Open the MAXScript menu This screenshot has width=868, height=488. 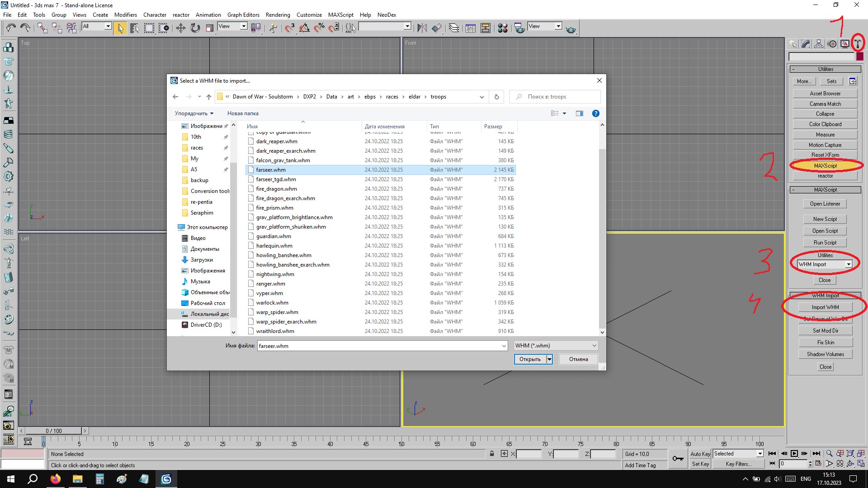click(x=340, y=14)
